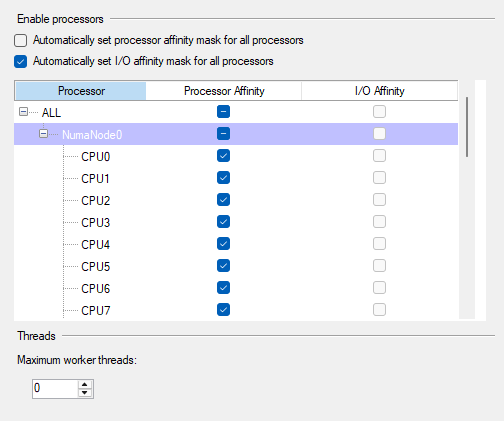Uncheck automatic I/O affinity mask option
Screen dimensions: 504x421
21,62
